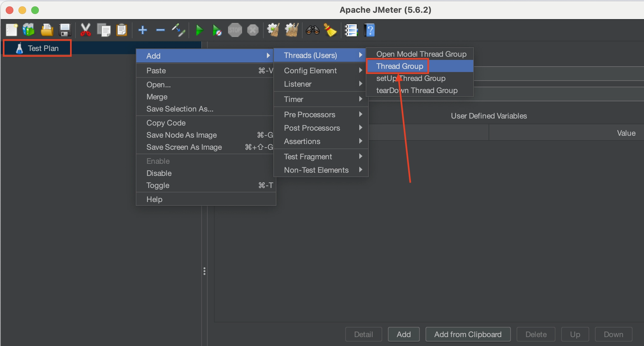Screen dimensions: 644x346
Task: Click the New test plan icon
Action: (12, 30)
